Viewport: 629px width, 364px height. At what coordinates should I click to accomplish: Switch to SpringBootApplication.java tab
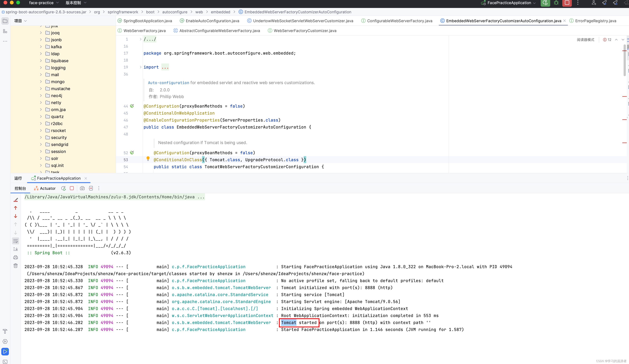(x=145, y=21)
